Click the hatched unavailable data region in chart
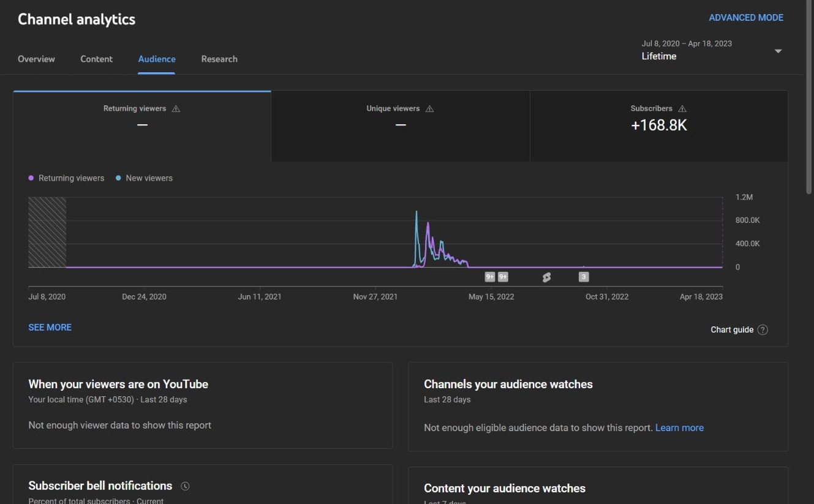 point(47,232)
